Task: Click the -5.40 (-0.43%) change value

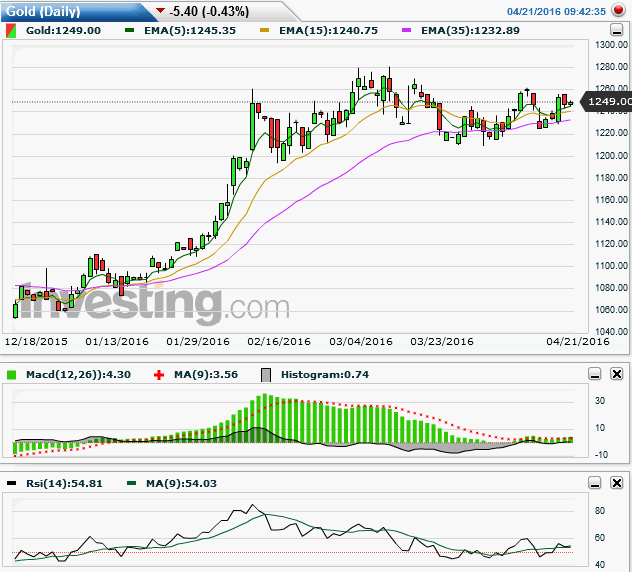Action: pyautogui.click(x=209, y=11)
